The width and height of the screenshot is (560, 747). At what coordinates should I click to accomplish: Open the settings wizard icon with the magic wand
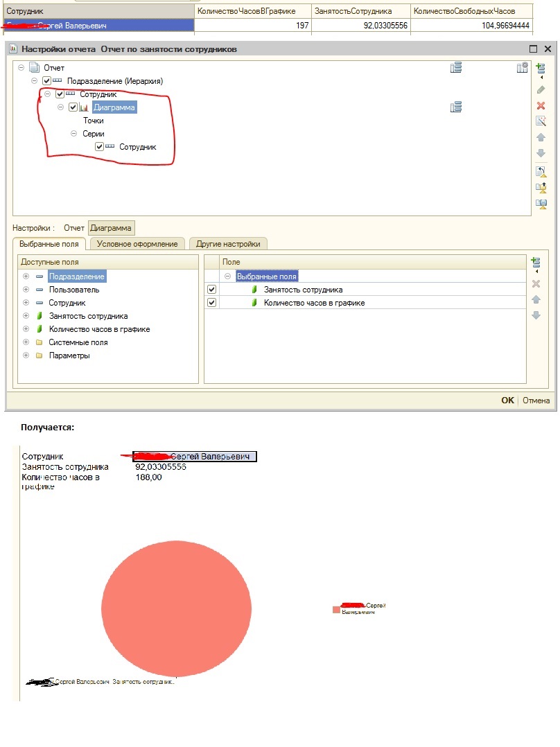(x=541, y=121)
